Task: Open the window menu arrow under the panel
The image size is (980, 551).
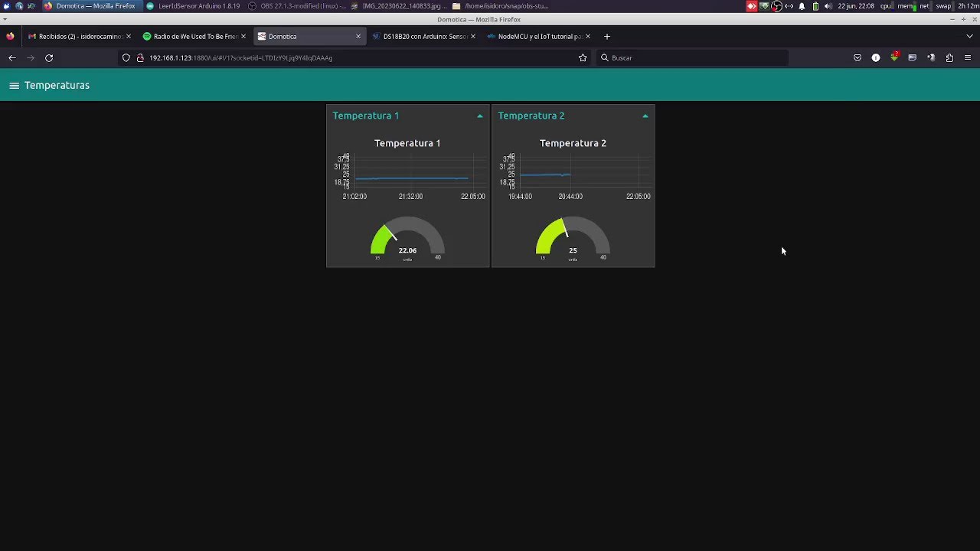Action: click(x=5, y=19)
